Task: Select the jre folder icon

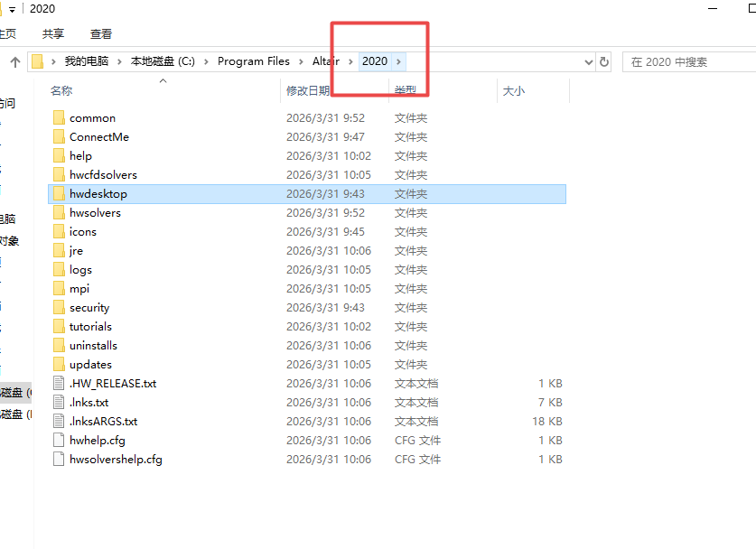Action: 60,251
